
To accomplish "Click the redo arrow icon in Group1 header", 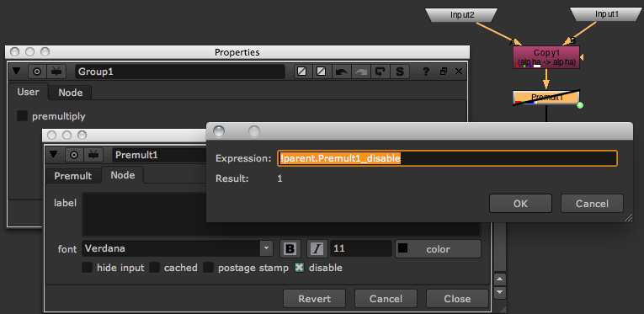I will click(x=360, y=72).
